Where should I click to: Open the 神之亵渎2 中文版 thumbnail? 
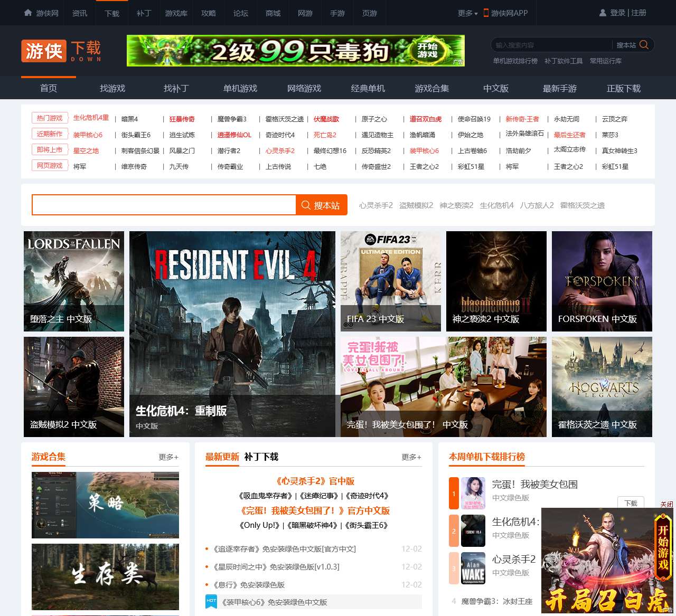pyautogui.click(x=496, y=281)
